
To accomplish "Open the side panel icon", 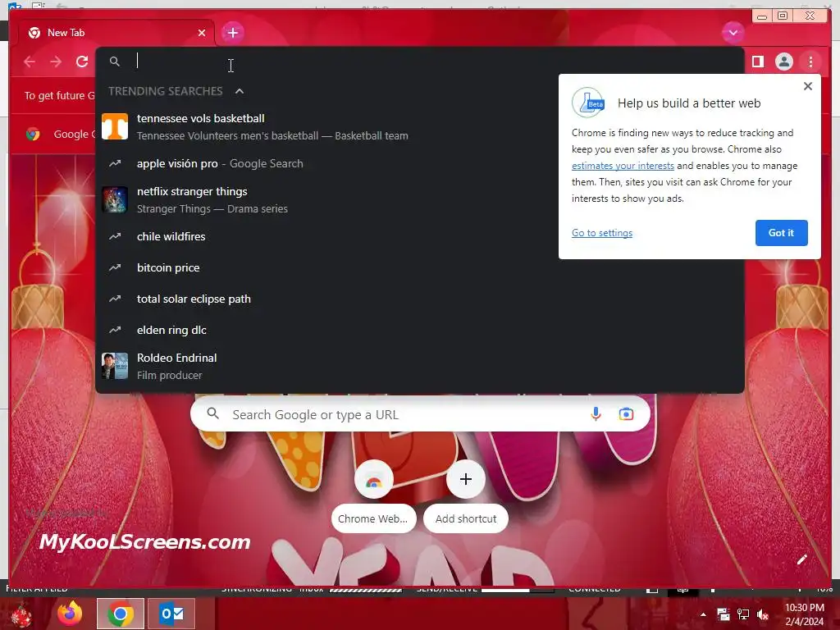I will click(757, 62).
